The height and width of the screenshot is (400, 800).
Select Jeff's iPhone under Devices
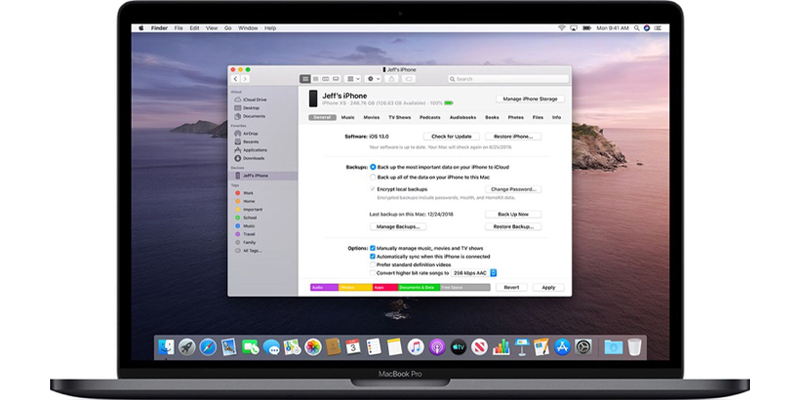[263, 176]
